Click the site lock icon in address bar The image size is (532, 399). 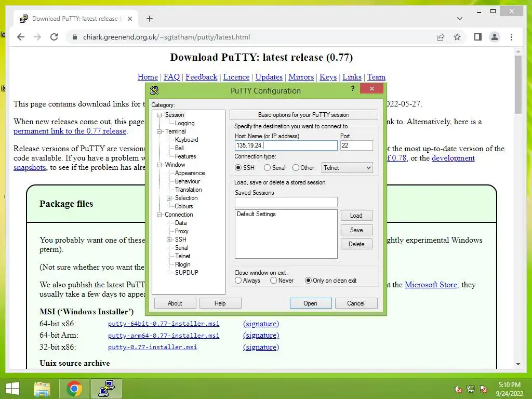tap(75, 37)
